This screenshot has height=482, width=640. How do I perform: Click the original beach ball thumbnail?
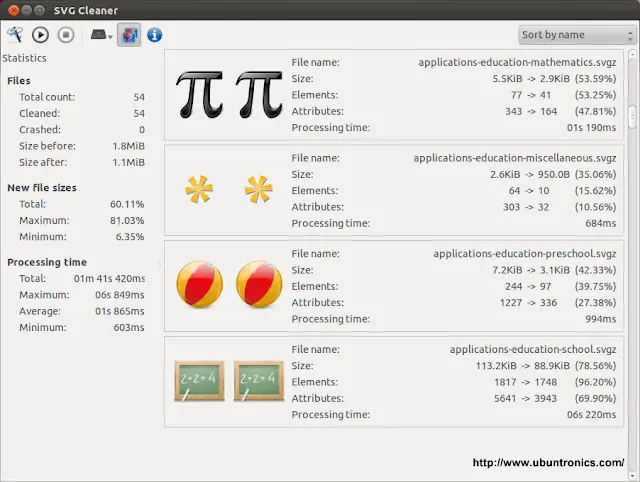200,284
